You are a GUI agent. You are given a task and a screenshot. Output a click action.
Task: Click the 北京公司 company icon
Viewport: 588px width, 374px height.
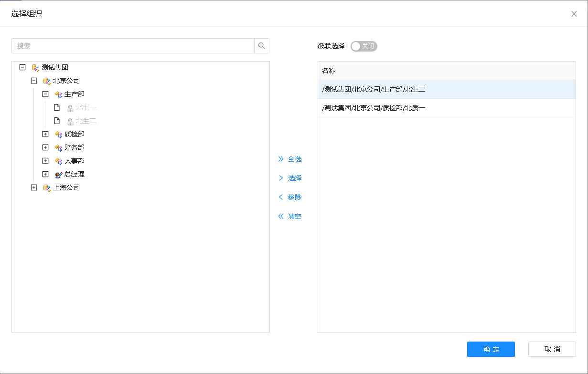point(47,81)
